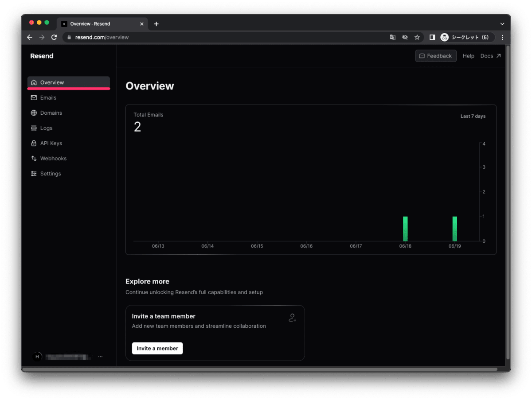
Task: Select the Overview · Resend tab
Action: pyautogui.click(x=103, y=24)
